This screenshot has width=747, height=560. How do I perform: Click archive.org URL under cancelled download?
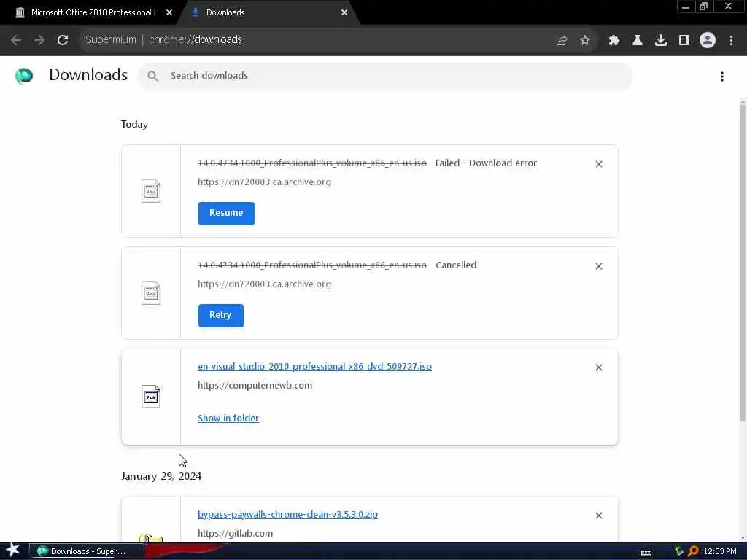[x=264, y=284]
